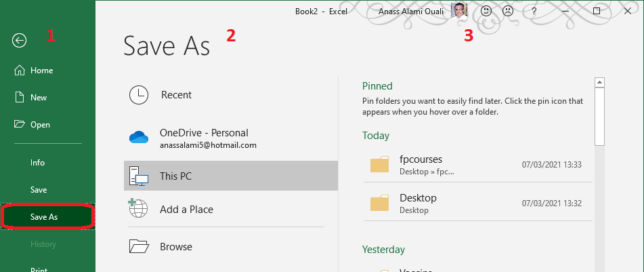Select Open in the Backstage menu
This screenshot has height=272, width=644.
(x=47, y=125)
